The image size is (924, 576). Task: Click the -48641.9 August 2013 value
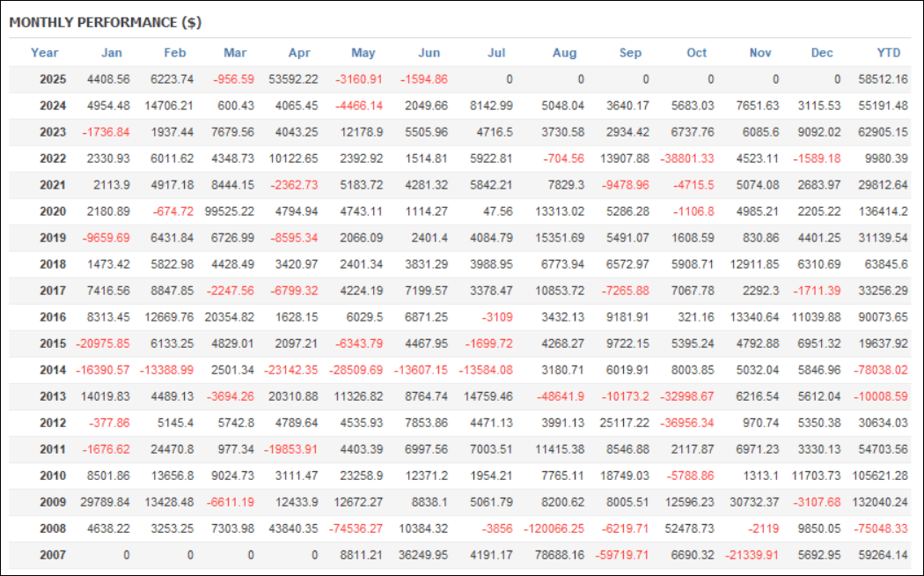click(561, 396)
